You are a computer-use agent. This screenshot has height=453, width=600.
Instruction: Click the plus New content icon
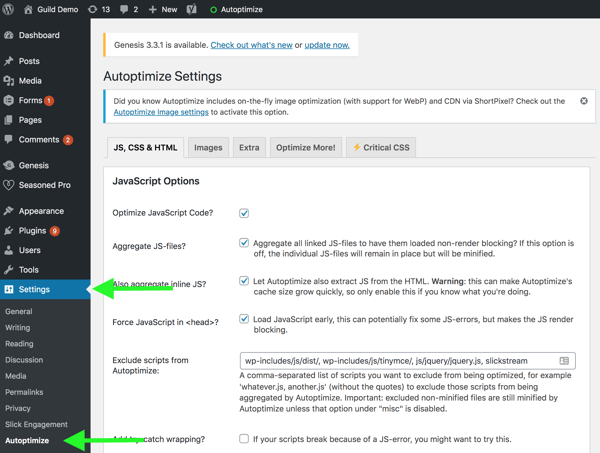pyautogui.click(x=152, y=9)
